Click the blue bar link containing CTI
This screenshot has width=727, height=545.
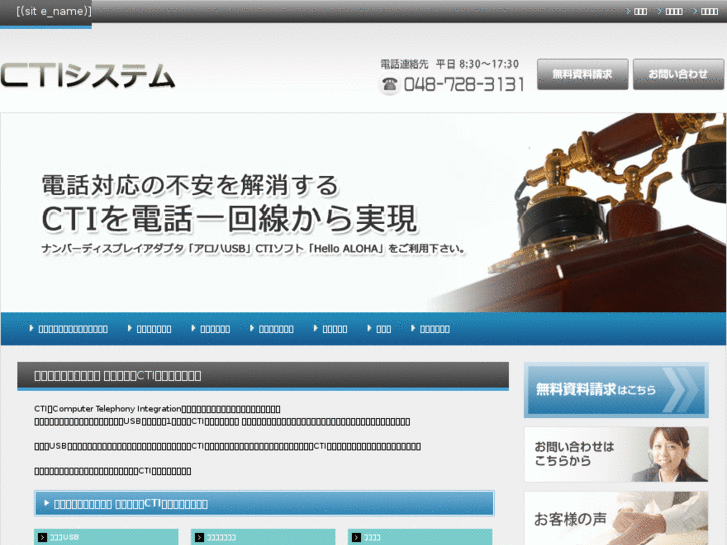click(x=264, y=503)
